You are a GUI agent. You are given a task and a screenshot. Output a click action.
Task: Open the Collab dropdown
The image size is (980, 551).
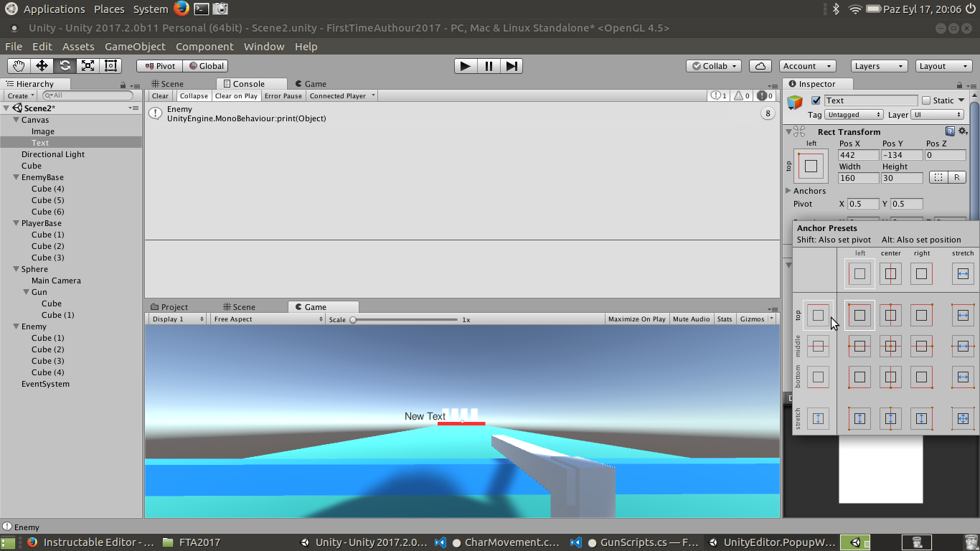pyautogui.click(x=715, y=66)
